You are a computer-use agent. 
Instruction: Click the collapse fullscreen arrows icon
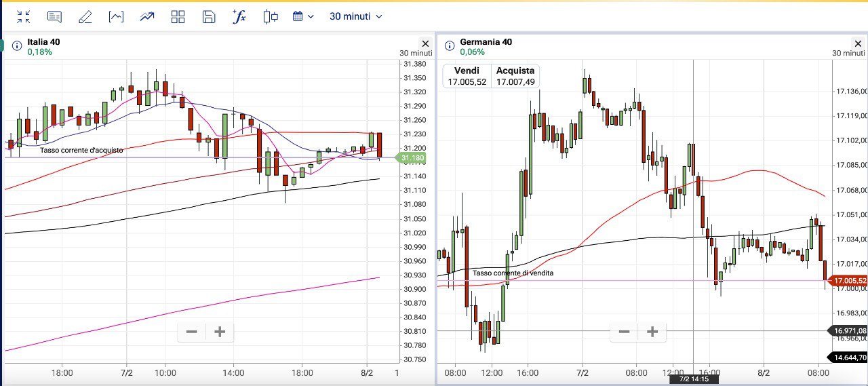23,16
